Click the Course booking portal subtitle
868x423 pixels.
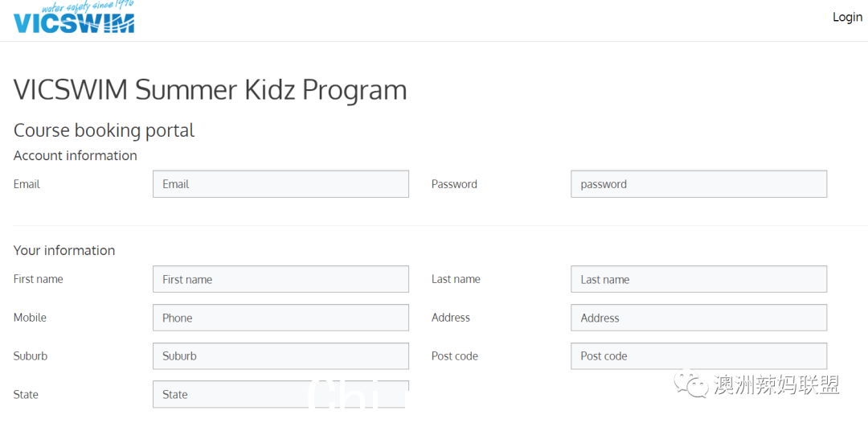click(x=104, y=130)
